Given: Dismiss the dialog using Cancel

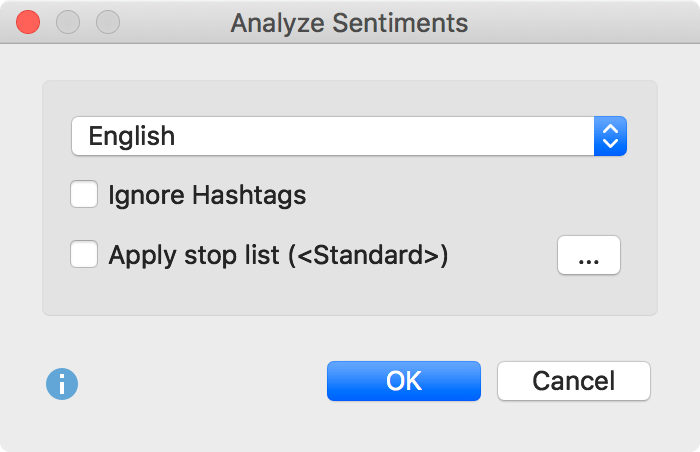Looking at the screenshot, I should tap(574, 381).
